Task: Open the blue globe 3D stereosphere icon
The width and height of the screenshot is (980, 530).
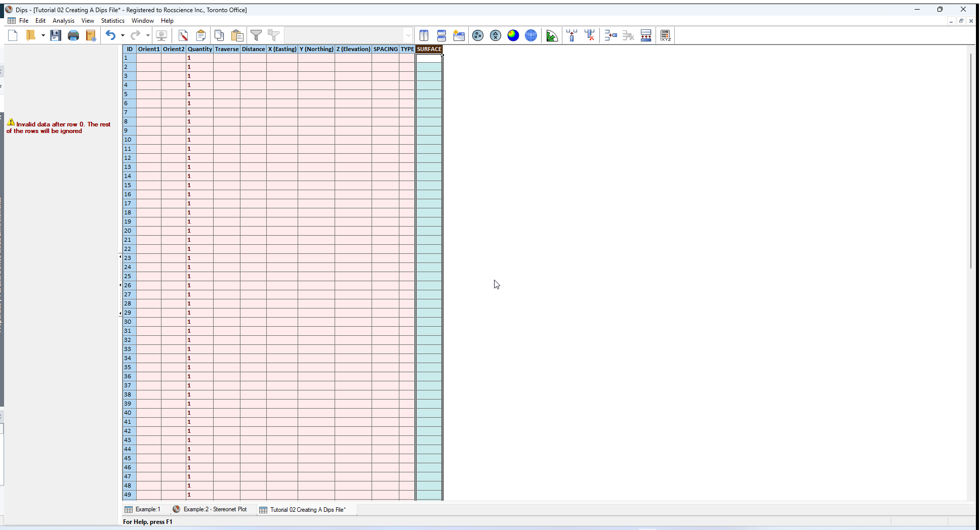Action: point(531,35)
